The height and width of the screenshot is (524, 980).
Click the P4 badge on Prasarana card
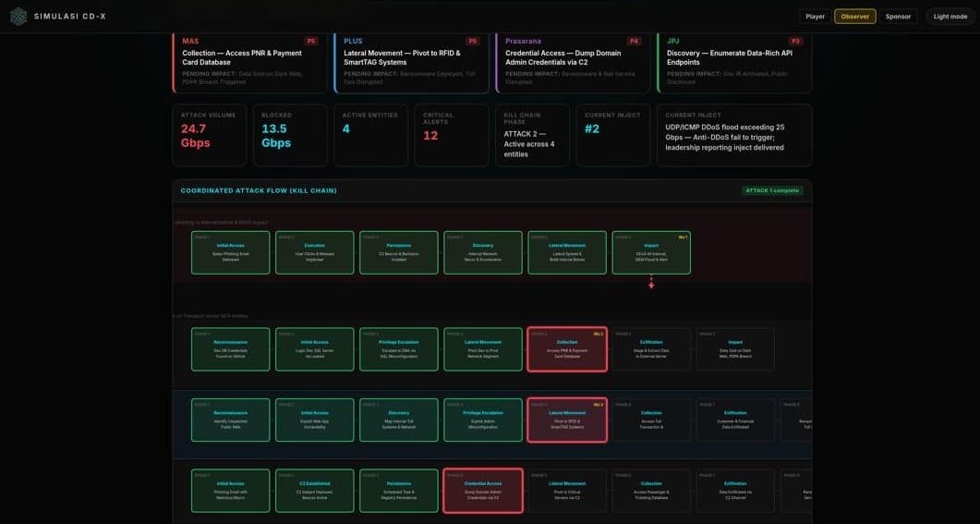[634, 42]
